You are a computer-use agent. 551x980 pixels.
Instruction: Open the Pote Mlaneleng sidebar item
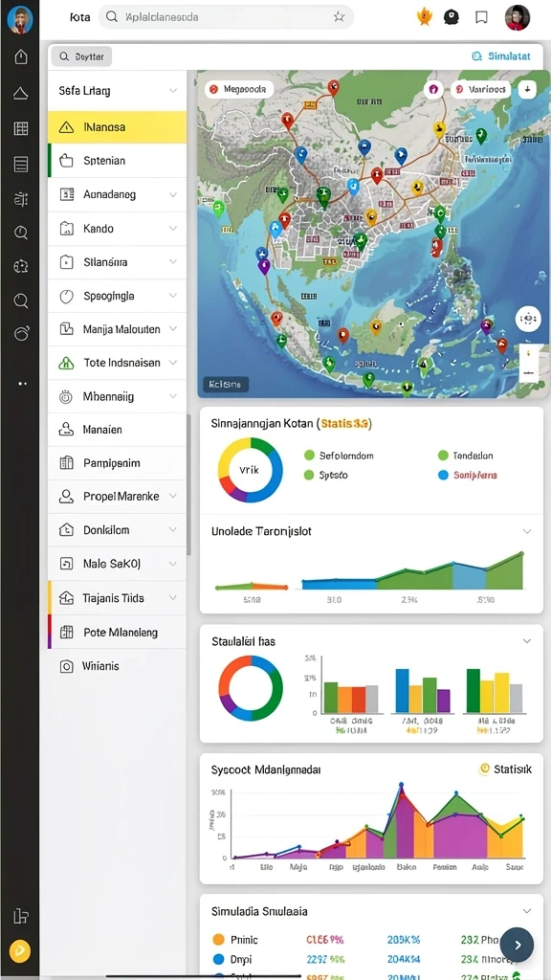117,632
